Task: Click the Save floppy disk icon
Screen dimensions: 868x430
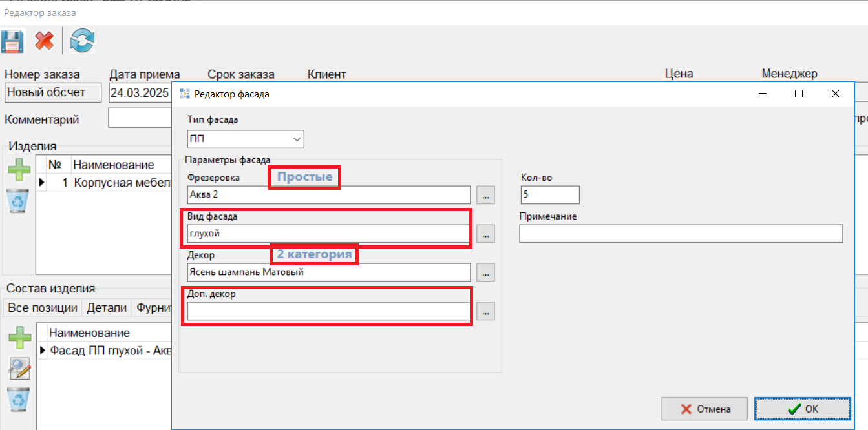Action: coord(12,42)
